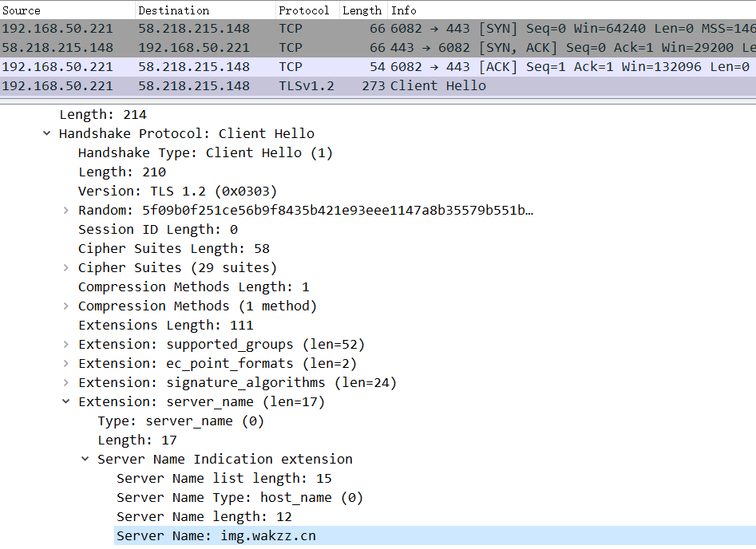This screenshot has height=549, width=756.
Task: Collapse Server Name Indication extension
Action: click(85, 459)
